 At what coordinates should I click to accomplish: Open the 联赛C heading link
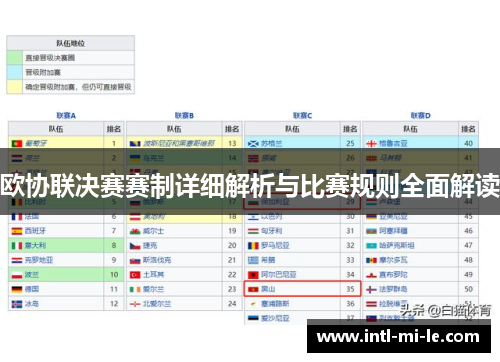click(x=303, y=116)
